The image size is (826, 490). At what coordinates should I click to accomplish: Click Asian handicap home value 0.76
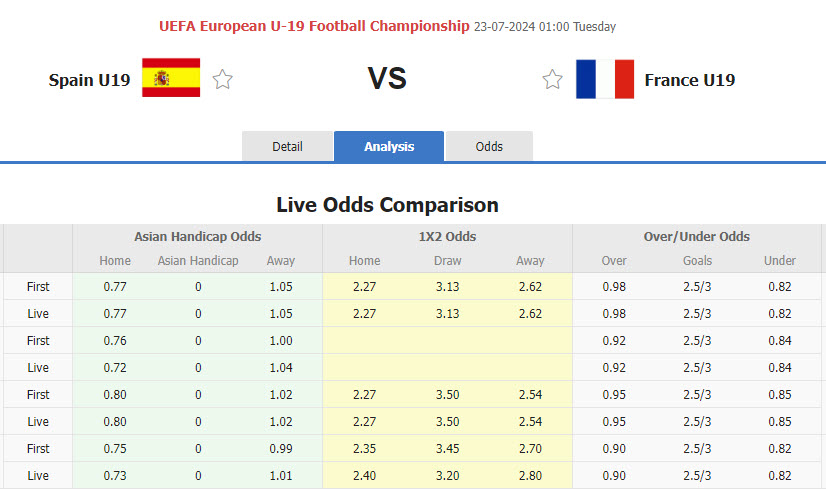pyautogui.click(x=115, y=340)
